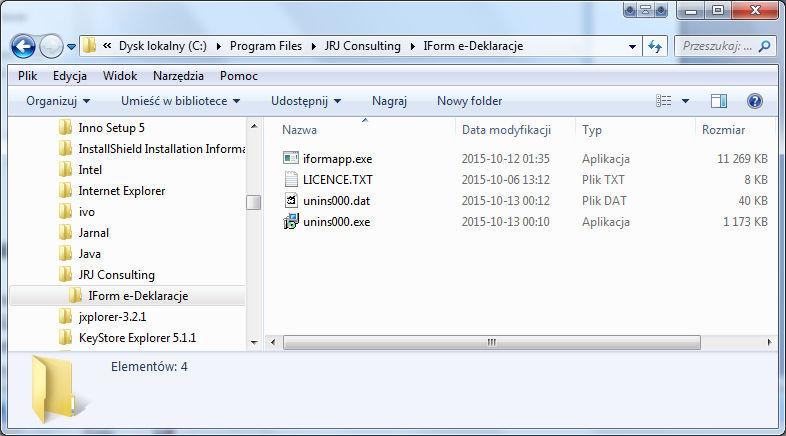Select file name unins000.exe
This screenshot has width=786, height=436.
tap(336, 222)
